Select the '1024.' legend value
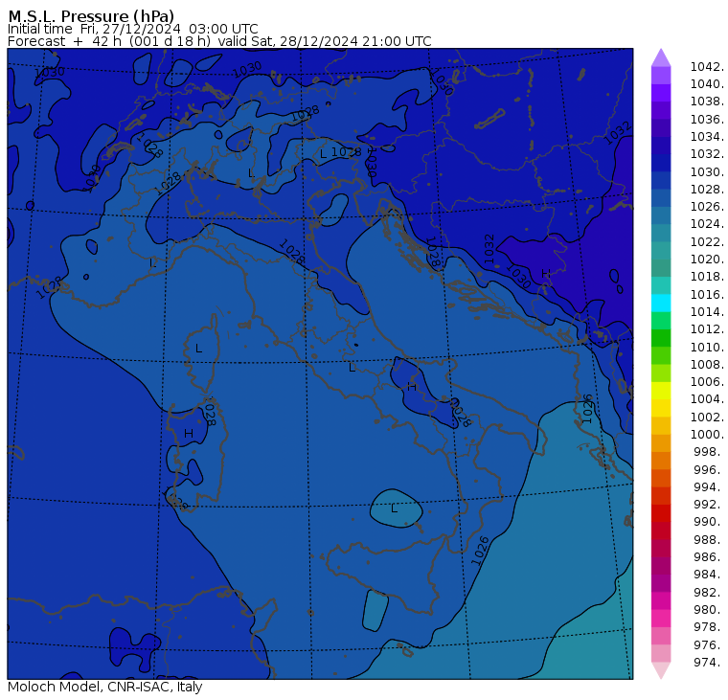Image resolution: width=728 pixels, height=700 pixels. tap(707, 224)
